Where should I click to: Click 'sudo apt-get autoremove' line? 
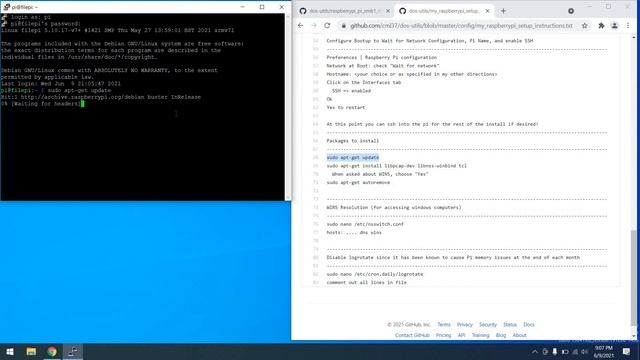coord(358,182)
